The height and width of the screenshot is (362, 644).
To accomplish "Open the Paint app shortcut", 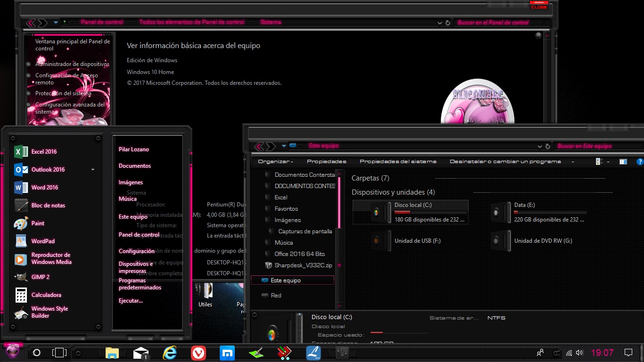I will pos(29,223).
